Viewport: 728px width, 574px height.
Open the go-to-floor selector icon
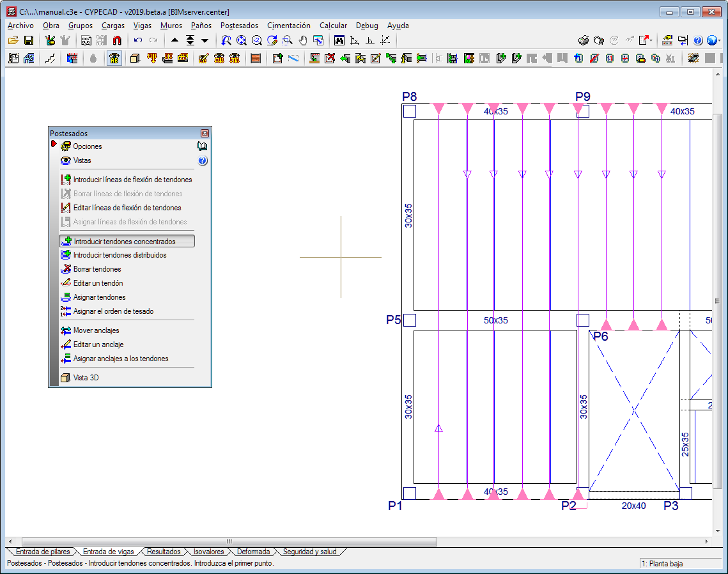point(190,40)
